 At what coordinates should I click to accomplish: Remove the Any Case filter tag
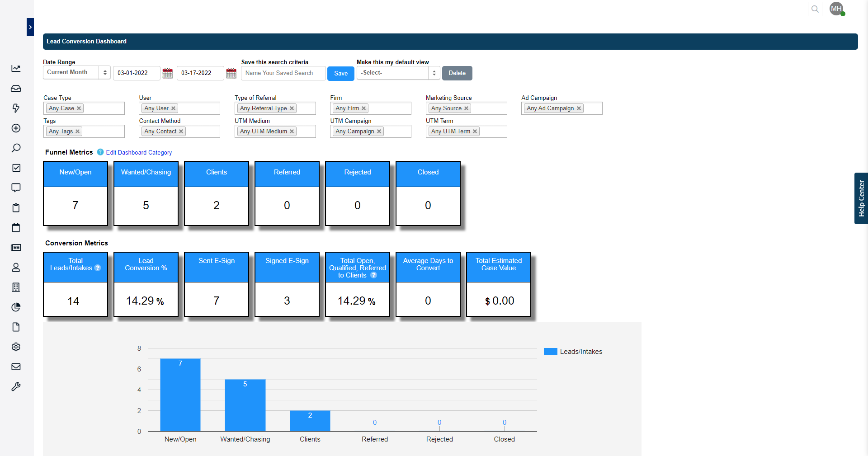[79, 108]
